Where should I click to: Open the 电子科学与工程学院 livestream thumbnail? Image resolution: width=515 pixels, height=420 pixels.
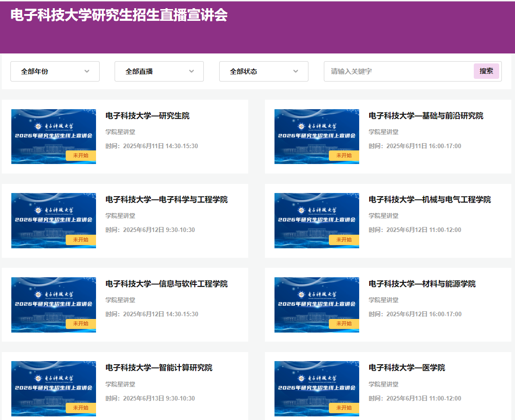click(53, 221)
